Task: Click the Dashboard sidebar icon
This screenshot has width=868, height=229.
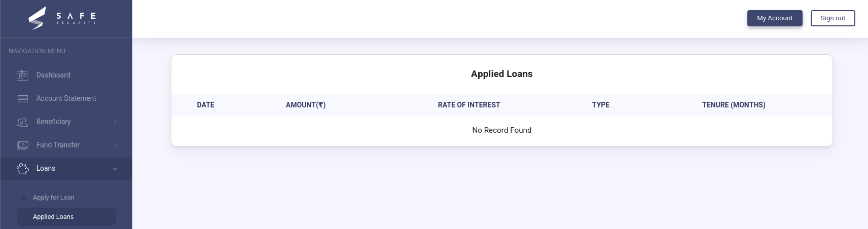Action: pos(22,75)
